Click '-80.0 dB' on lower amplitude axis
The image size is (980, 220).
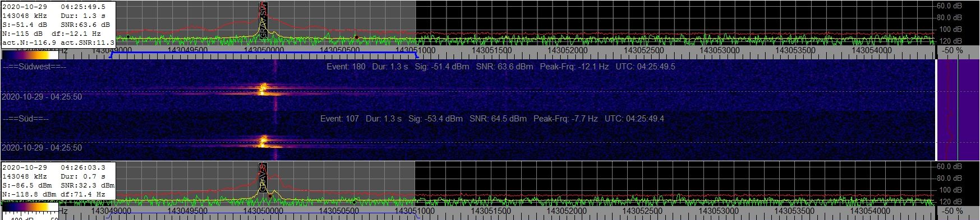(x=949, y=178)
